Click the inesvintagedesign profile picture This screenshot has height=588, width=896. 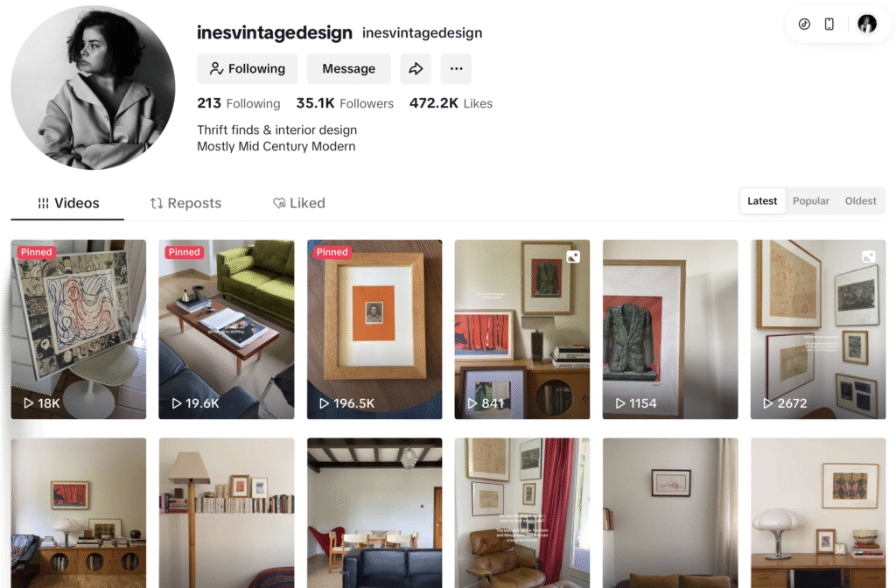[x=93, y=87]
